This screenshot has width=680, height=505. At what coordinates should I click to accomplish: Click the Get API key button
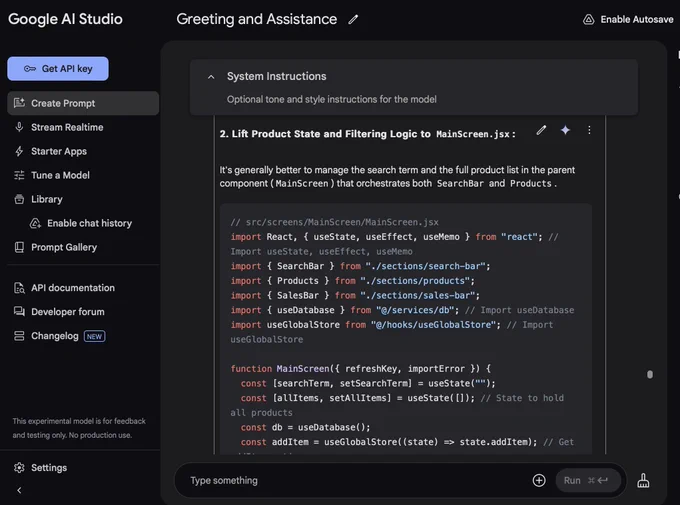tap(58, 69)
